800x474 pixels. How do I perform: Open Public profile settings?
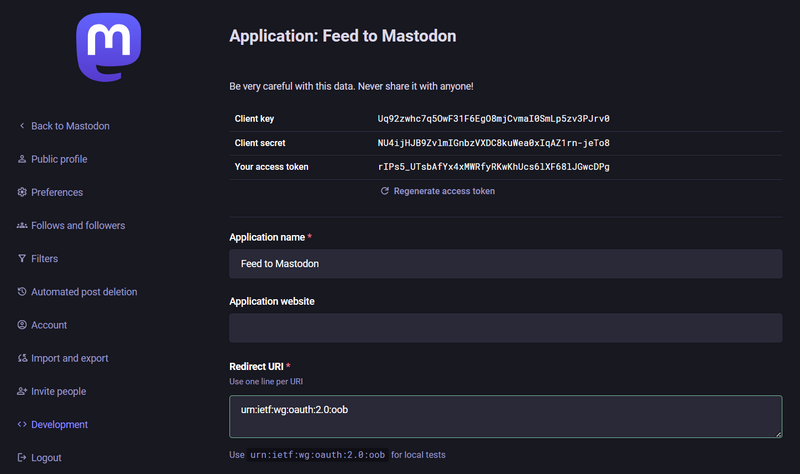tap(59, 159)
